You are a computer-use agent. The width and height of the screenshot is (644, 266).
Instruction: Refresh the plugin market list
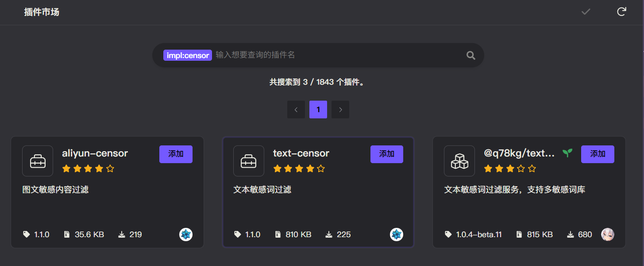coord(621,12)
